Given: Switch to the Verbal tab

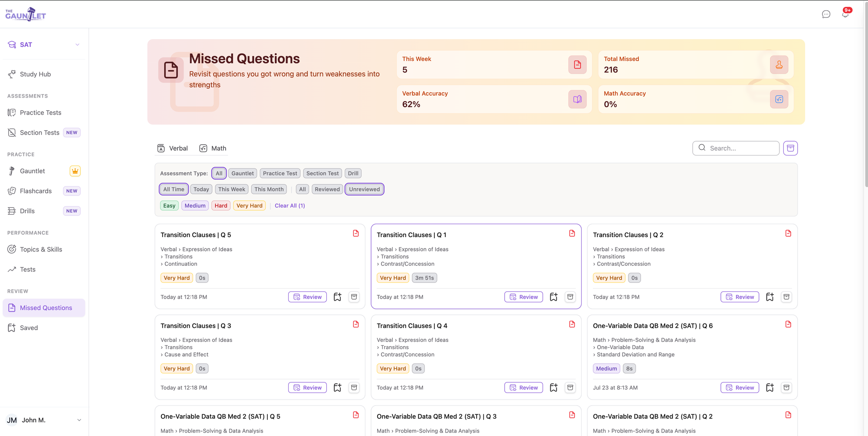Looking at the screenshot, I should [173, 149].
